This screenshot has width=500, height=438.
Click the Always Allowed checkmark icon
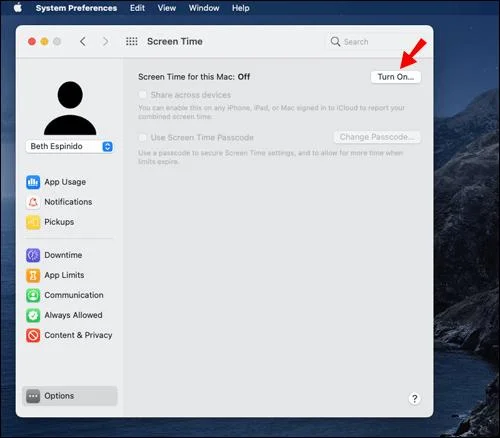point(33,315)
